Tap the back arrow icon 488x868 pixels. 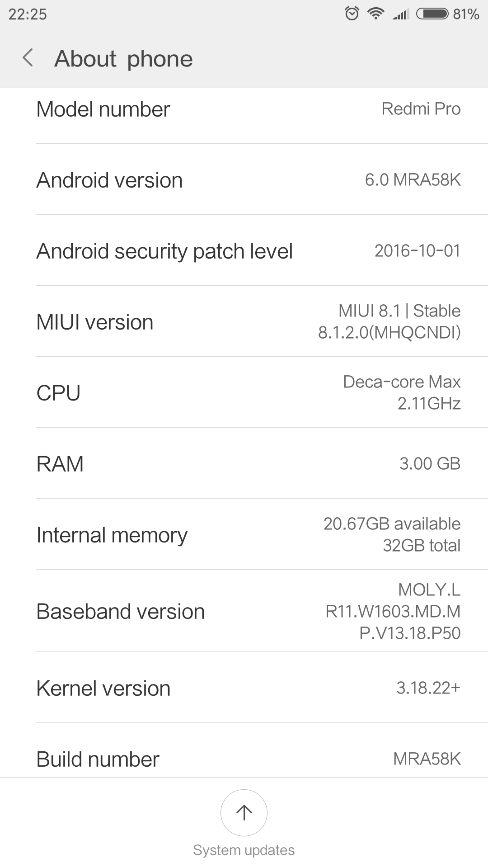(x=28, y=58)
